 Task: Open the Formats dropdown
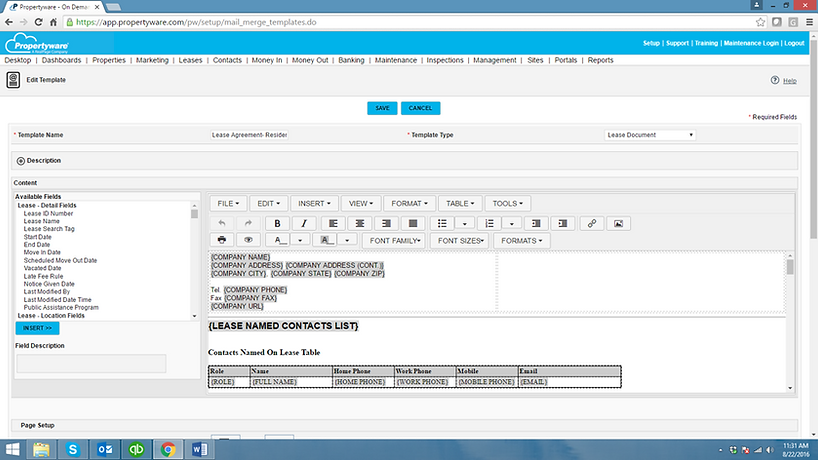(x=522, y=240)
